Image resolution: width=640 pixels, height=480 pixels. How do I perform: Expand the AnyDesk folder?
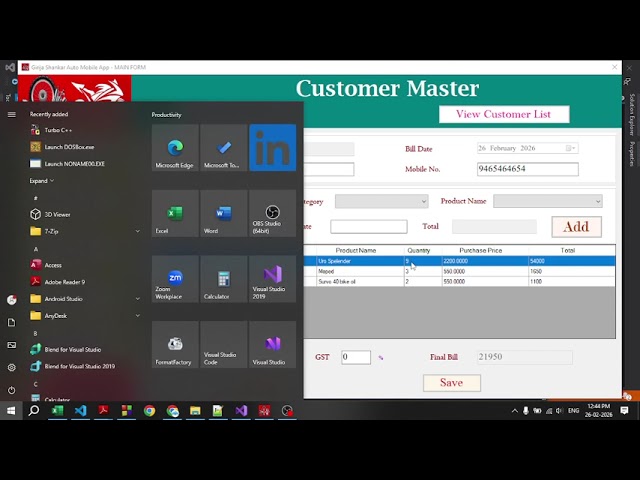pyautogui.click(x=138, y=316)
